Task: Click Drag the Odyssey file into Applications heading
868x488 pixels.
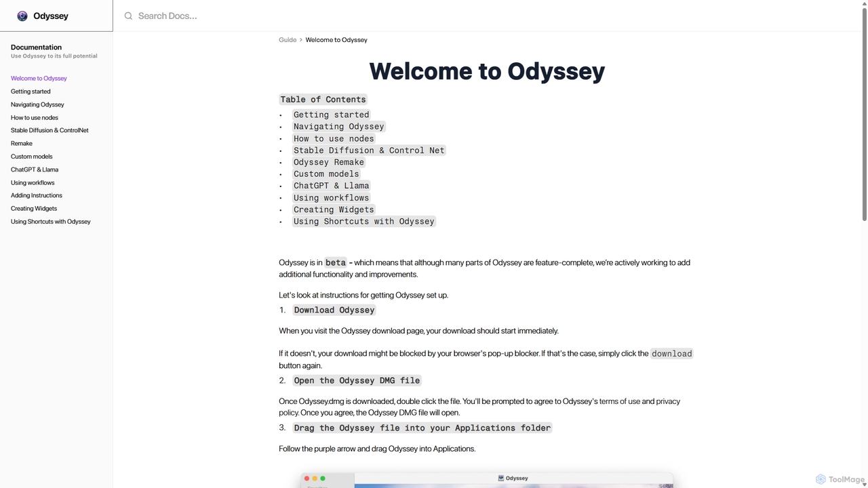Action: 422,428
